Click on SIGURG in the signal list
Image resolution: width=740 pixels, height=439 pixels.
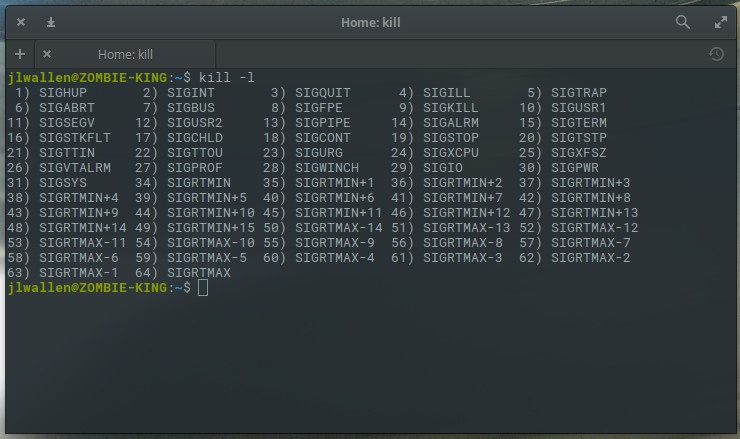click(x=319, y=153)
